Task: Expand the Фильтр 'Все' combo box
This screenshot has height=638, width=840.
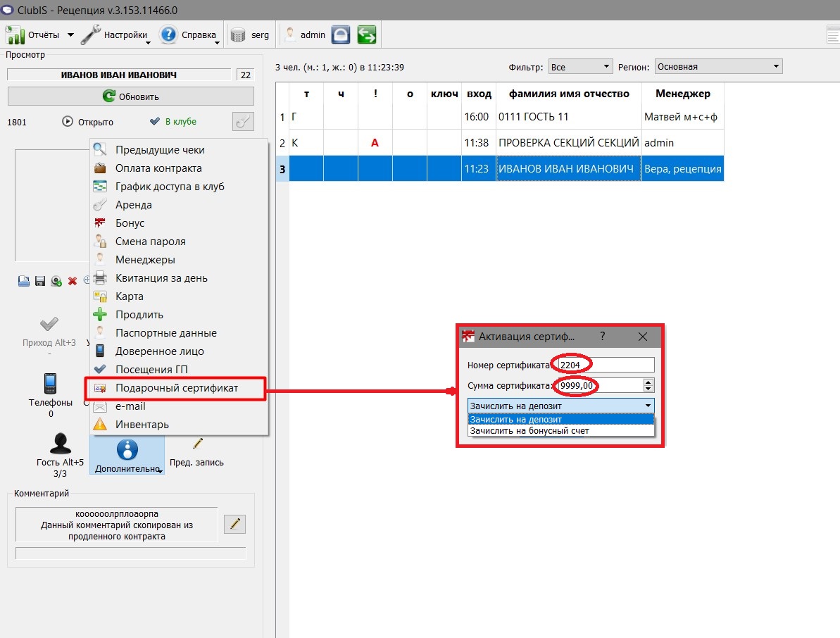Action: 580,66
